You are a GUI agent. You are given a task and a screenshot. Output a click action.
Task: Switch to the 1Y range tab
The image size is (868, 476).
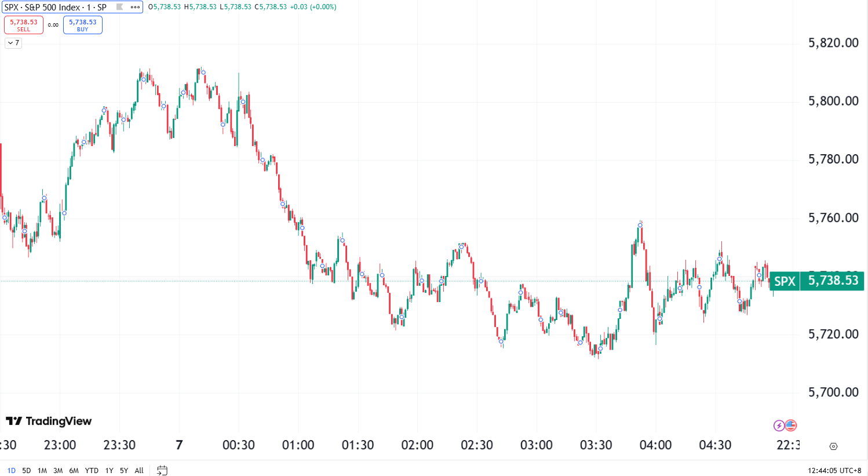(108, 470)
